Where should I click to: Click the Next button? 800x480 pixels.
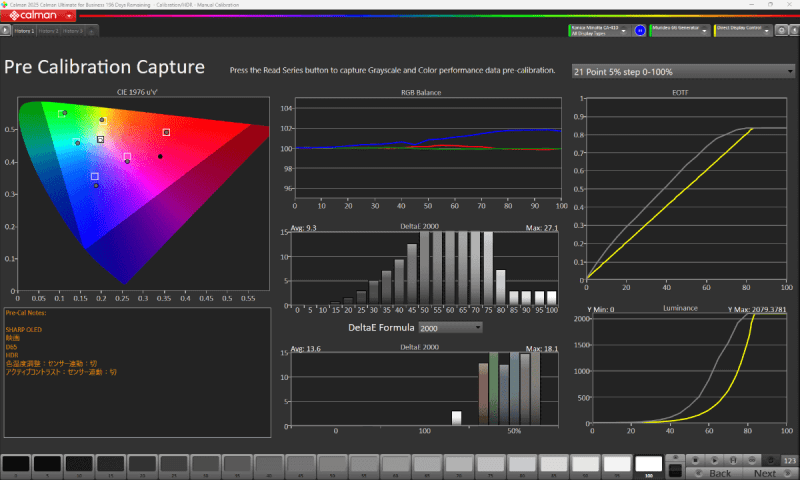pyautogui.click(x=765, y=473)
